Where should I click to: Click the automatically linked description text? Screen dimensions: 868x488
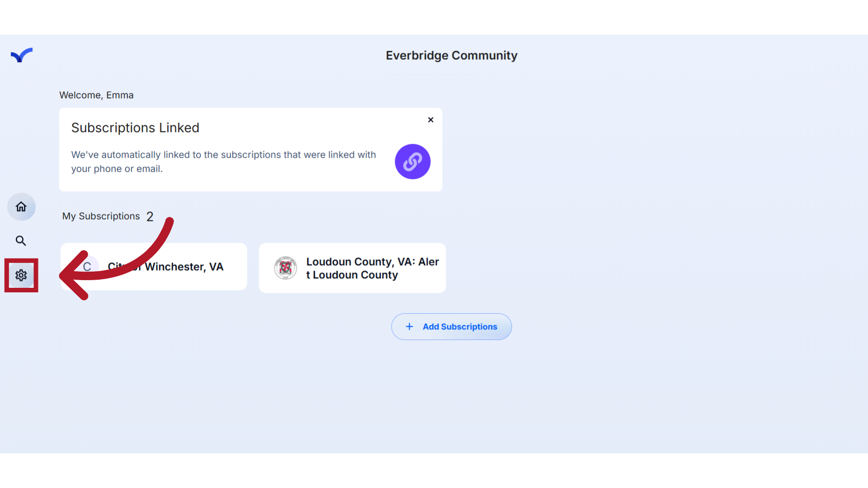pyautogui.click(x=223, y=162)
